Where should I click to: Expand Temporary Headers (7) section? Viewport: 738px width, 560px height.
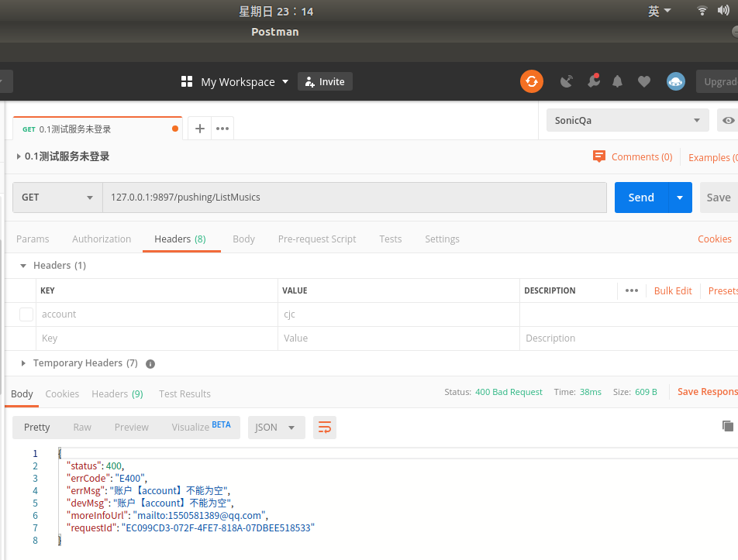tap(23, 363)
